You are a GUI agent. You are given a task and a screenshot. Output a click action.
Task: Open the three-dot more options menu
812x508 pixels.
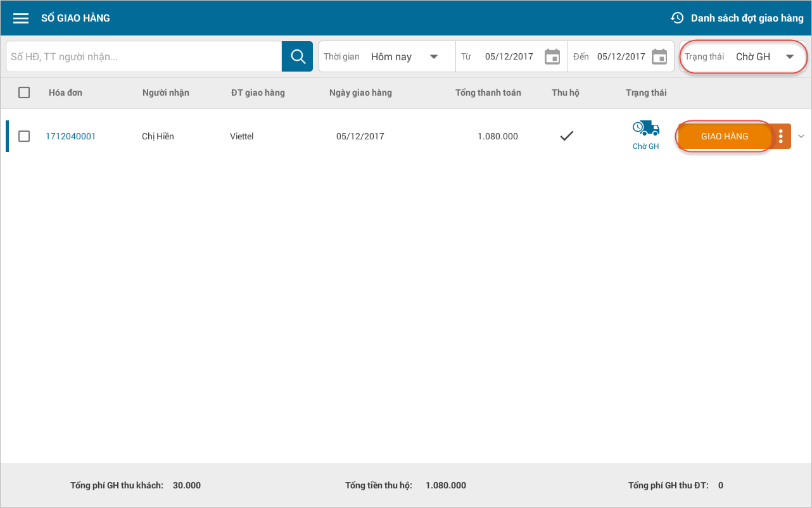781,136
